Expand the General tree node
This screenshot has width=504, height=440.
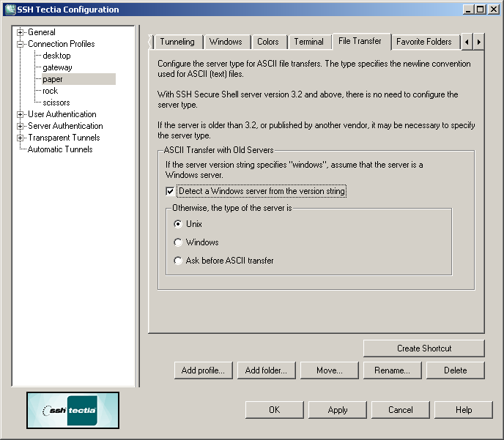(21, 32)
